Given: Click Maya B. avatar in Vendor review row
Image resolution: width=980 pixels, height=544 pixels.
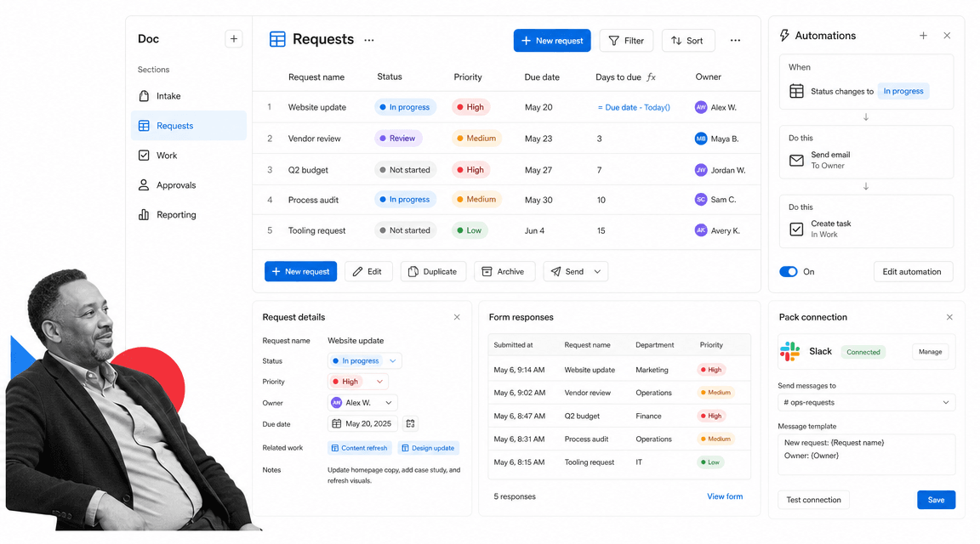Looking at the screenshot, I should (701, 139).
